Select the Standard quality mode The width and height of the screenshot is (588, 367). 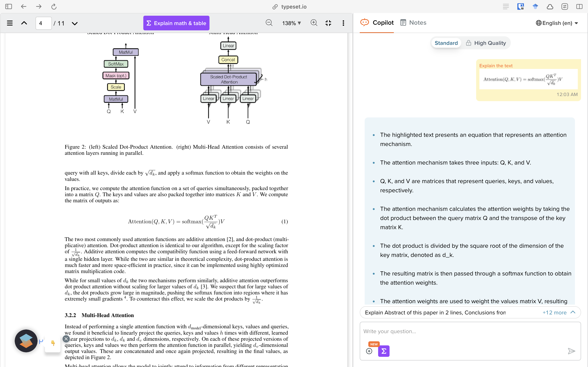point(446,43)
